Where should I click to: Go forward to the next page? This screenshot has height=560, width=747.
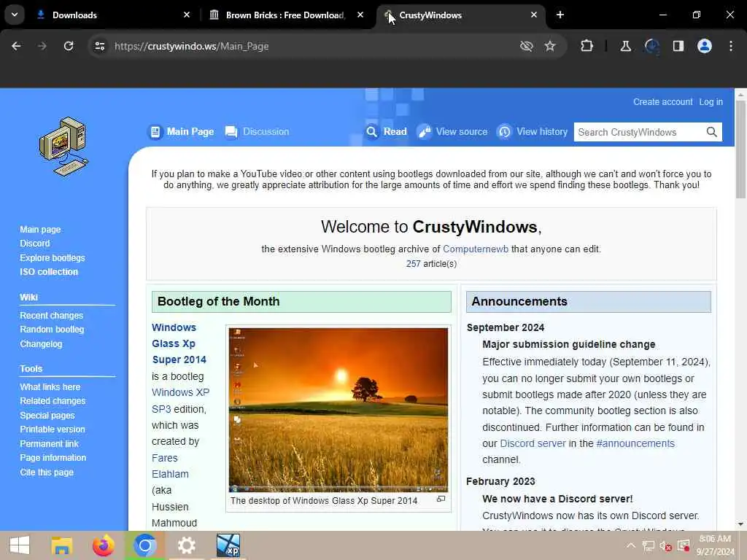(42, 46)
